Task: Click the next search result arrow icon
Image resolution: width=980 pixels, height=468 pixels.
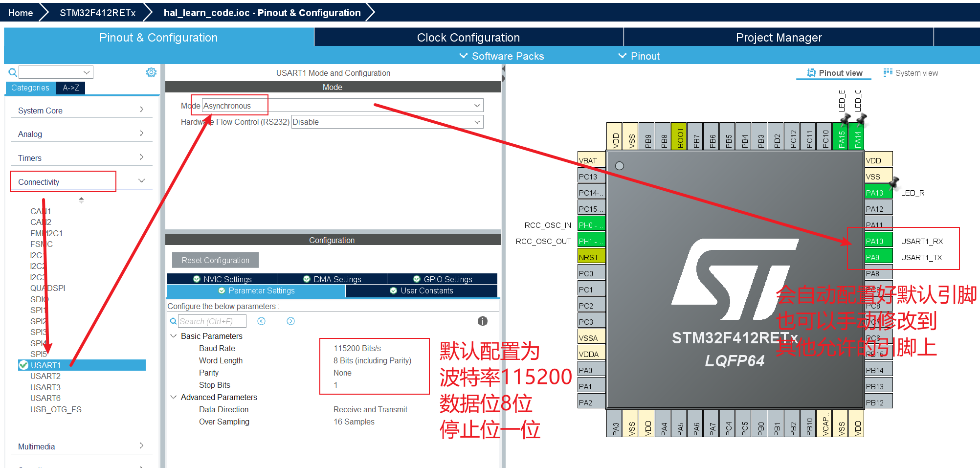Action: point(290,321)
